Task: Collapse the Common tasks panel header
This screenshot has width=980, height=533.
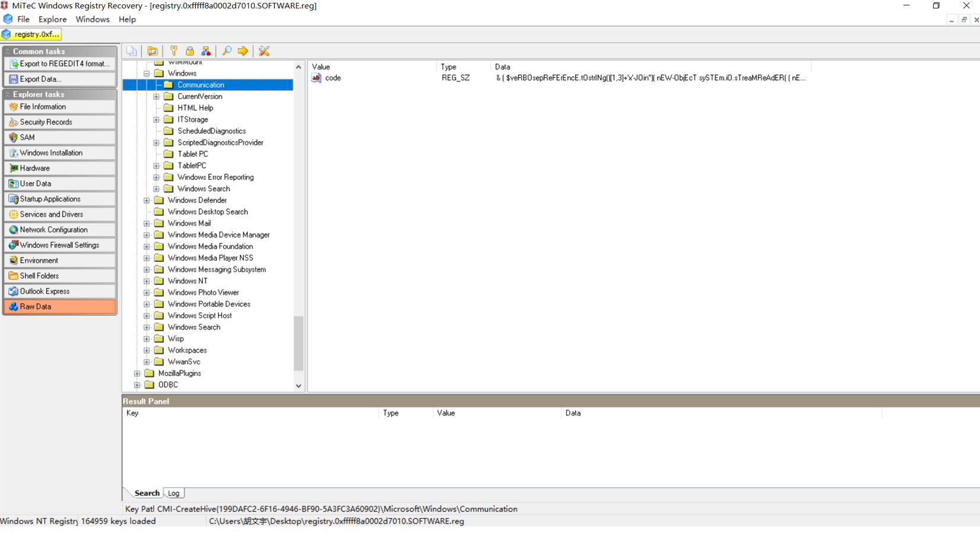Action: [59, 51]
